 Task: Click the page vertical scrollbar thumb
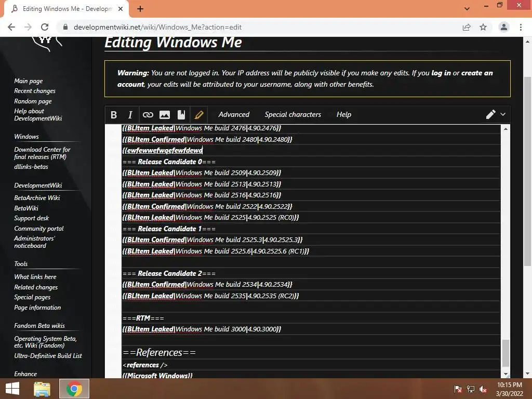527,171
